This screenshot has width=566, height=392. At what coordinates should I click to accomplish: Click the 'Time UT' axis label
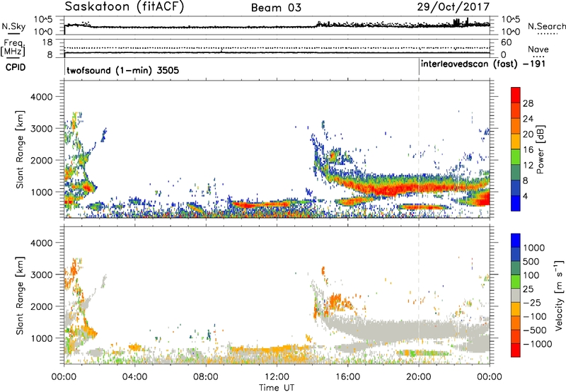[277, 388]
